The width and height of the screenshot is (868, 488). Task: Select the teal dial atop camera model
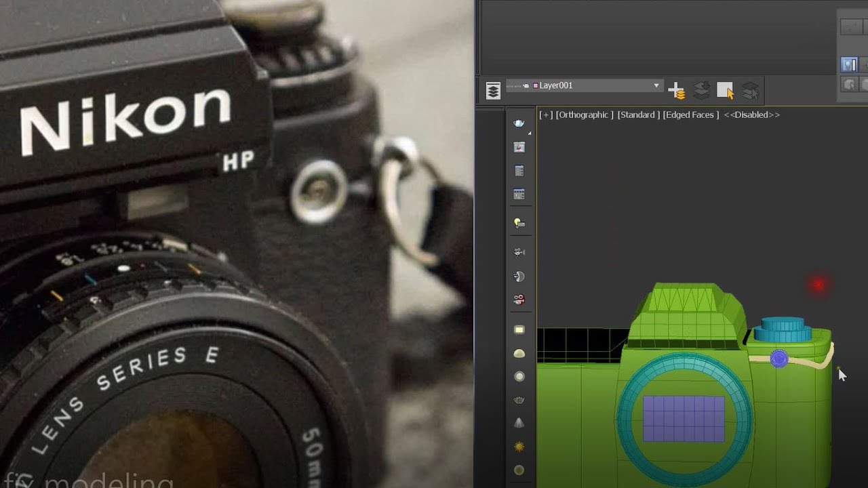783,329
